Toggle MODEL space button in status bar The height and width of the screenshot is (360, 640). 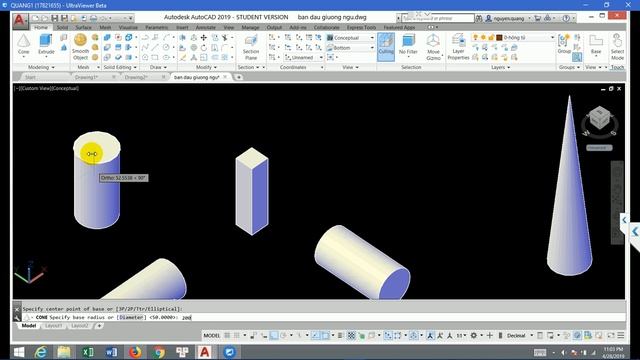click(x=211, y=336)
